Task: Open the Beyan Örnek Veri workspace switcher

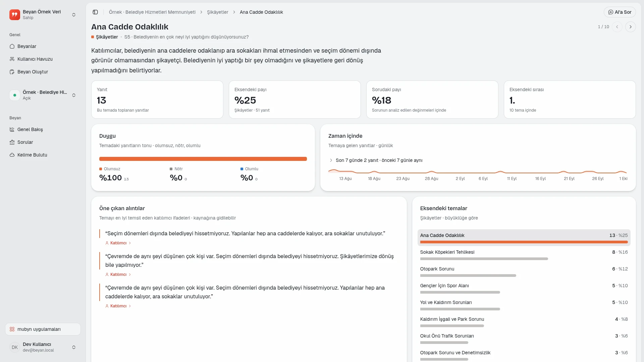Action: click(x=43, y=15)
